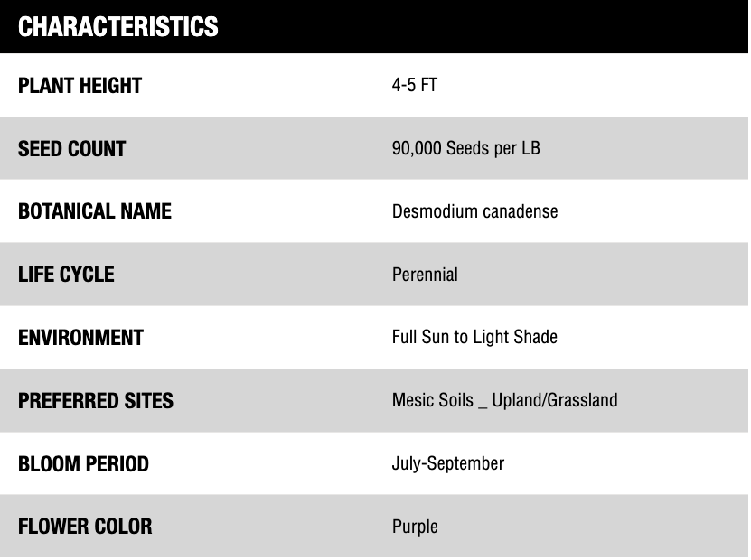This screenshot has height=560, width=751.
Task: Select the FLOWER COLOR label
Action: pos(85,527)
